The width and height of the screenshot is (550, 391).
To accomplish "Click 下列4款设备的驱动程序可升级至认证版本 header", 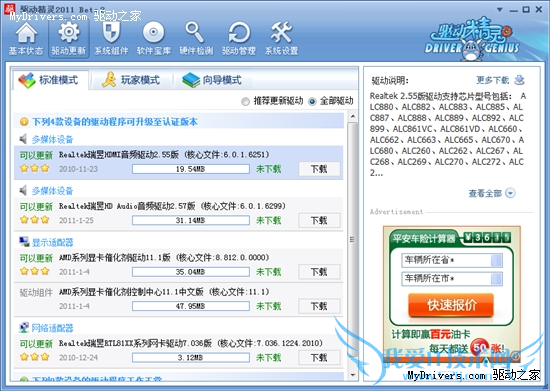I will 115,122.
